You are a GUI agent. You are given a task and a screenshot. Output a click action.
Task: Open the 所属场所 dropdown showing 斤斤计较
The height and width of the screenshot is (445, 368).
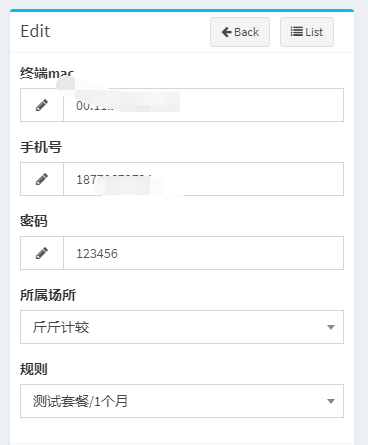182,327
